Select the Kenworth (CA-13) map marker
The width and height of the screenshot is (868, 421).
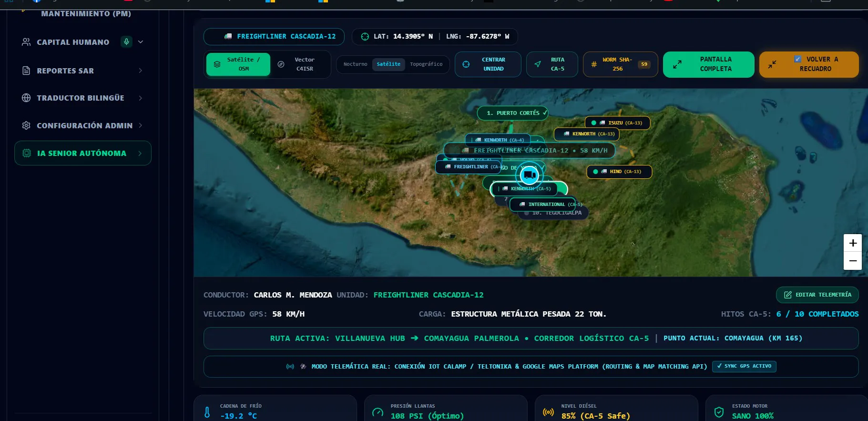click(x=587, y=134)
